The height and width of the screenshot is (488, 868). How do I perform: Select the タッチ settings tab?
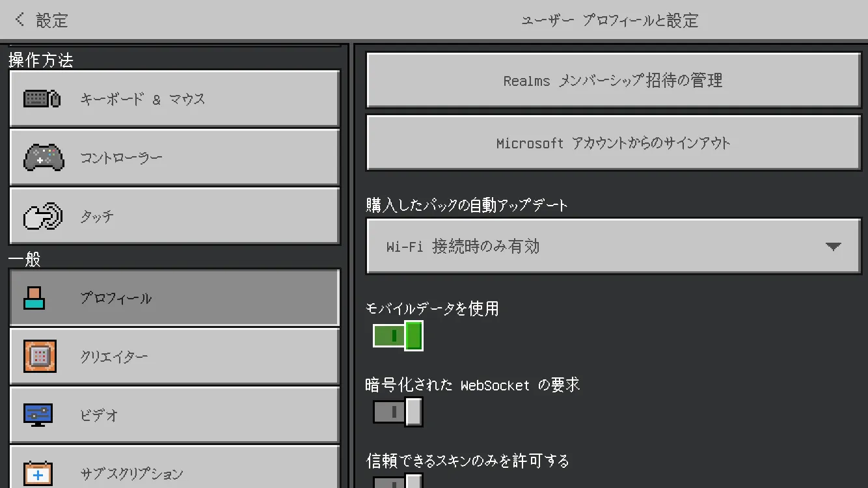(174, 216)
